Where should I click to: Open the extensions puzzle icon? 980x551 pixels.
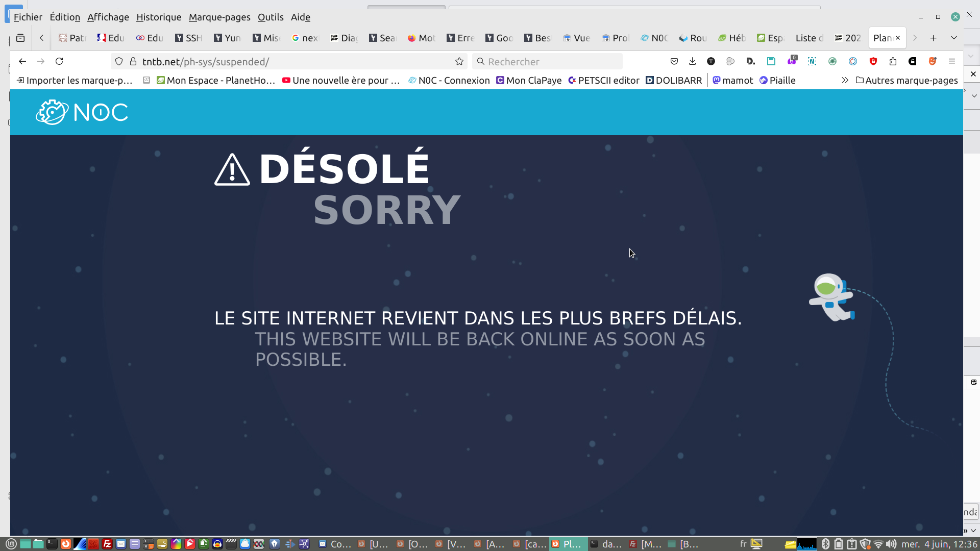coord(893,61)
